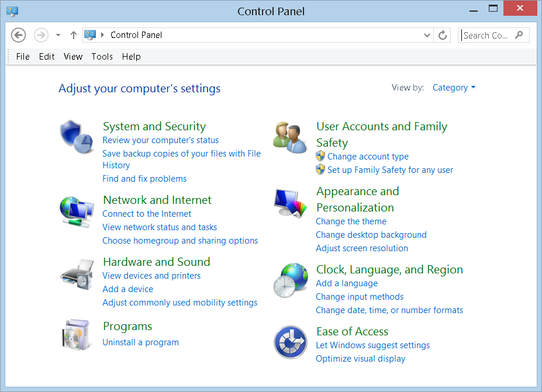Viewport: 542px width, 392px height.
Task: Open the User Accounts people icon
Action: coord(289,137)
